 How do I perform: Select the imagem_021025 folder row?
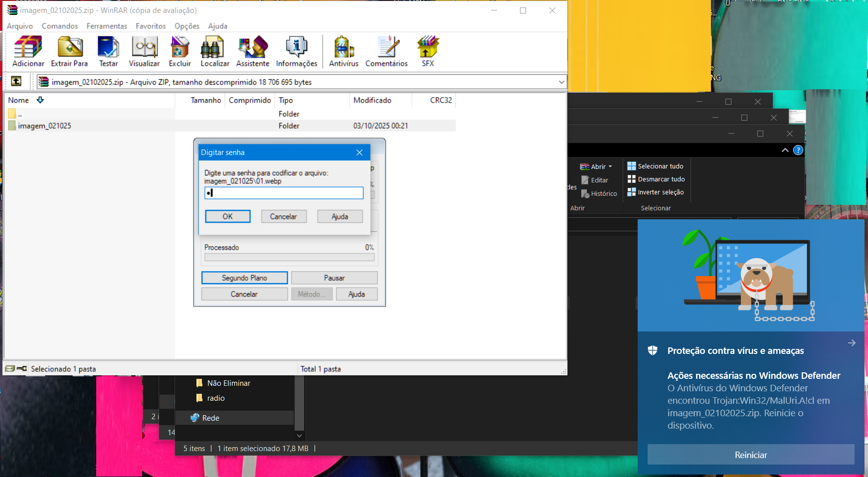point(229,126)
